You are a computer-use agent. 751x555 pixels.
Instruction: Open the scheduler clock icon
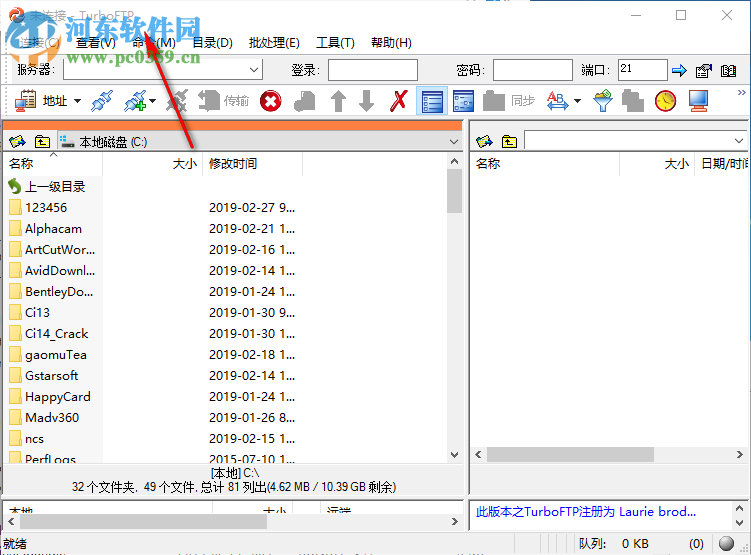(665, 101)
